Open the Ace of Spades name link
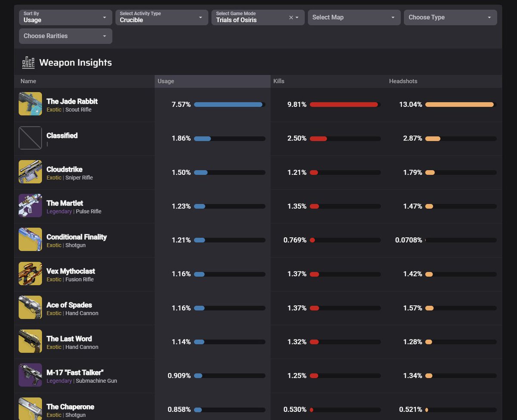The image size is (517, 420). [x=69, y=305]
